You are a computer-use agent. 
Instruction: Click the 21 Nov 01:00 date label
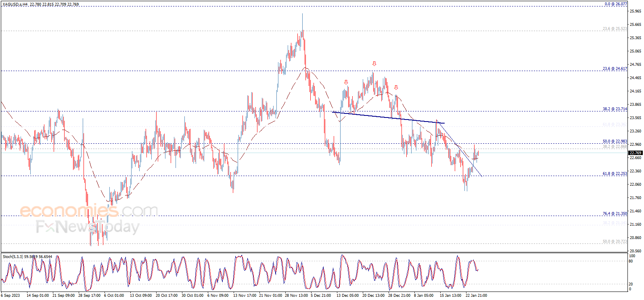click(270, 296)
